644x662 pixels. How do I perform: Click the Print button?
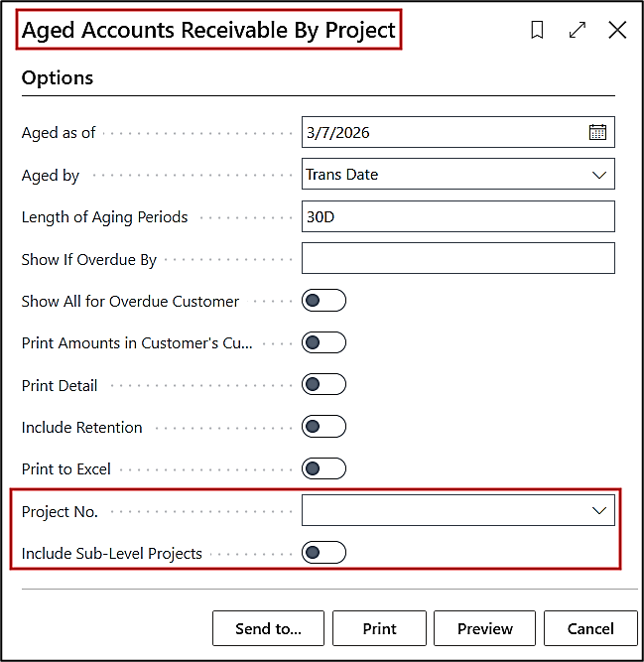click(379, 628)
